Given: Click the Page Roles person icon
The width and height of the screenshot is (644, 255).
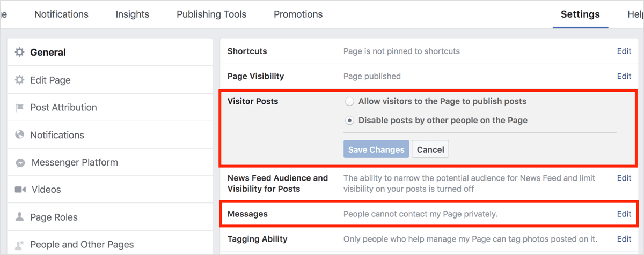Looking at the screenshot, I should click(20, 217).
